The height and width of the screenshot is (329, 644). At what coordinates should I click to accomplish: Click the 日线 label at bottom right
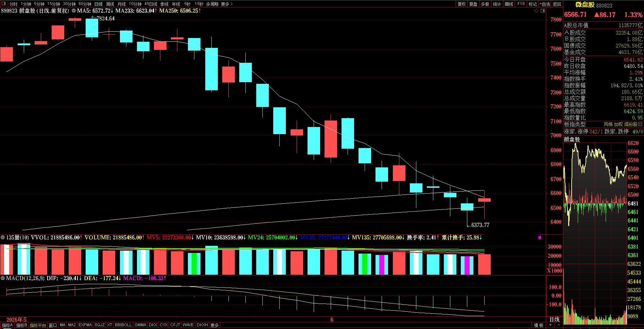[x=554, y=319]
